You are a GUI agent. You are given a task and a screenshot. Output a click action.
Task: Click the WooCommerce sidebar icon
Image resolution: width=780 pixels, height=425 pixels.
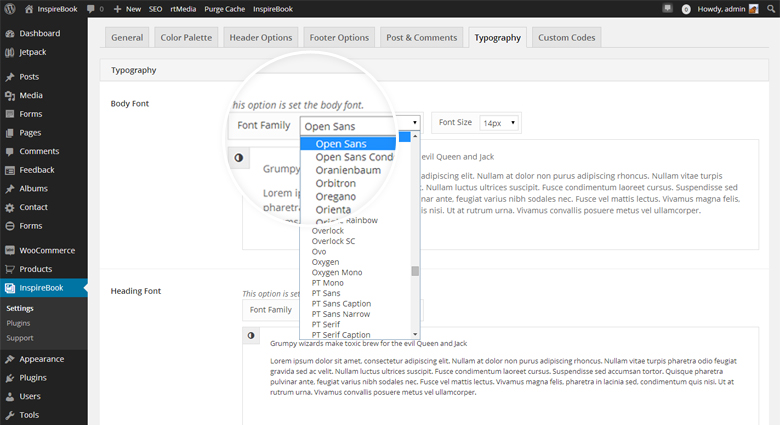coord(9,250)
